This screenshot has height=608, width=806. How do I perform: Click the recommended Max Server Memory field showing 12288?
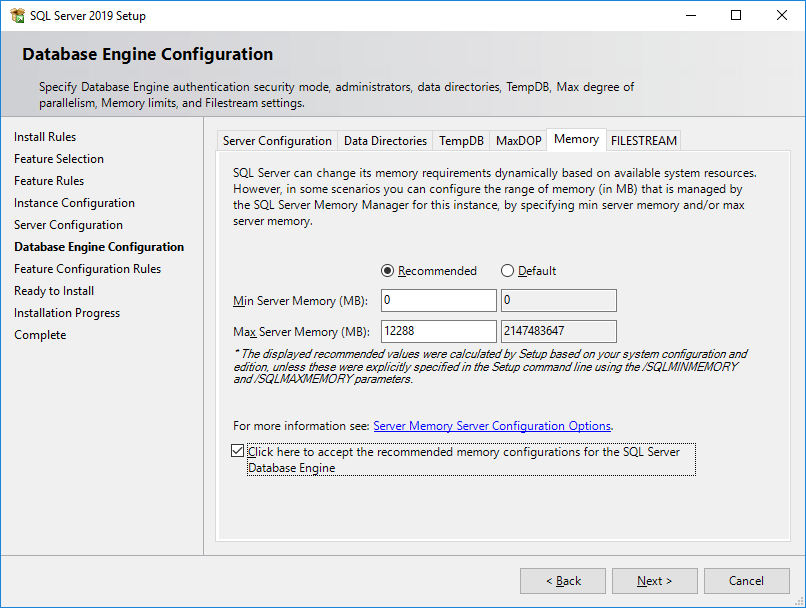click(x=438, y=331)
